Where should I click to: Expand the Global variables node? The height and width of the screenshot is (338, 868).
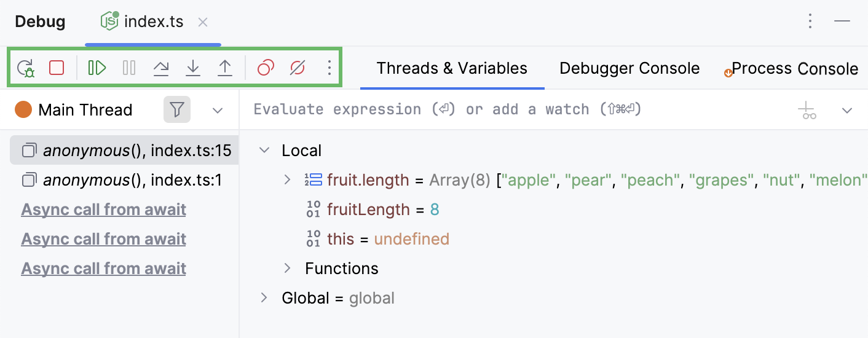[x=264, y=298]
